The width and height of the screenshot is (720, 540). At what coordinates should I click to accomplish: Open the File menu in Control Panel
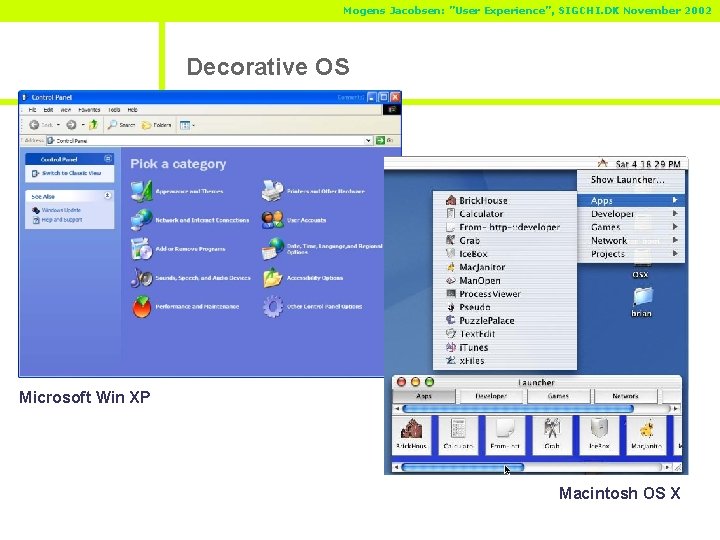tap(32, 110)
